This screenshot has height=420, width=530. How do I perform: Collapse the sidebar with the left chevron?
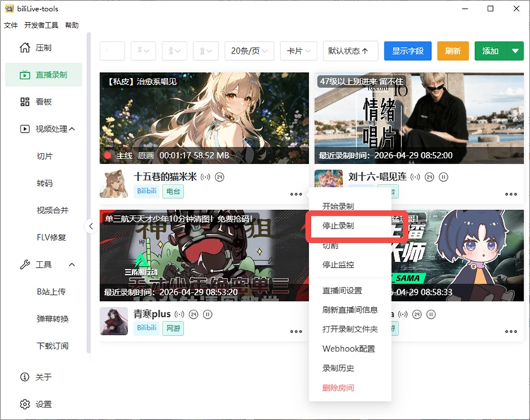coord(90,226)
